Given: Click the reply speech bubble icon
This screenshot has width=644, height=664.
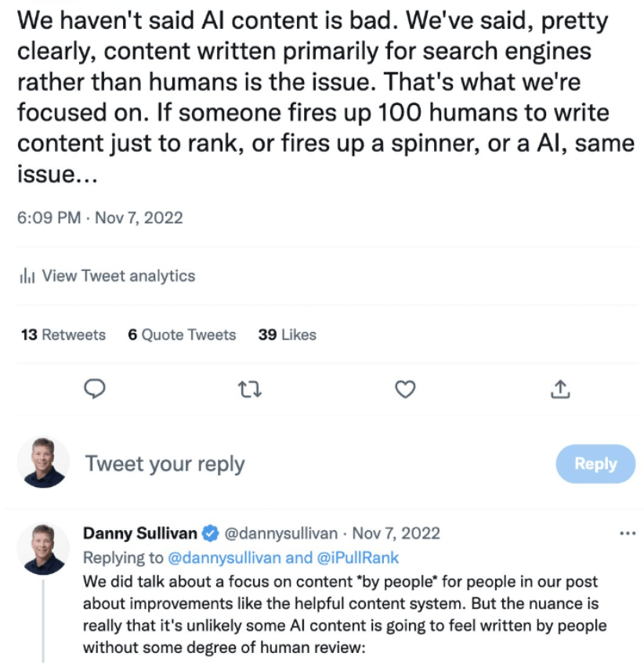Looking at the screenshot, I should click(x=95, y=389).
